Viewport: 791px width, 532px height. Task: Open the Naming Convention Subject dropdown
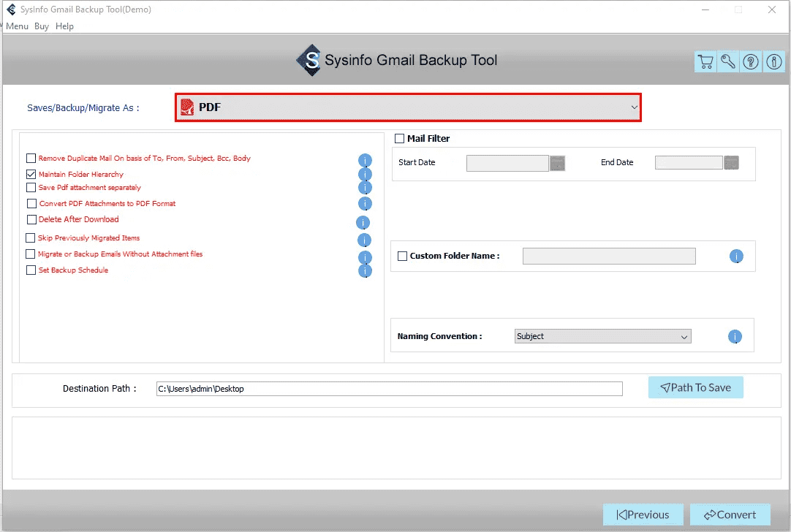click(603, 336)
